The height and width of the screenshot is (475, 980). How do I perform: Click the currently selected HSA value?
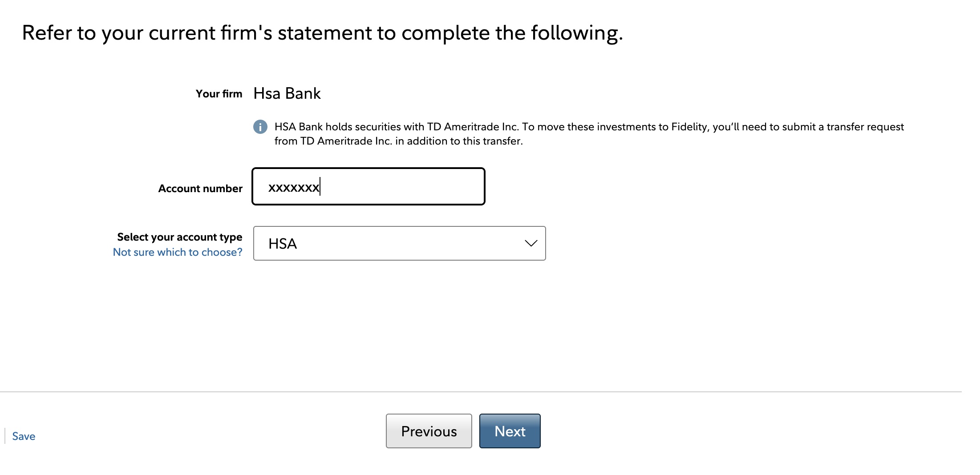point(282,243)
